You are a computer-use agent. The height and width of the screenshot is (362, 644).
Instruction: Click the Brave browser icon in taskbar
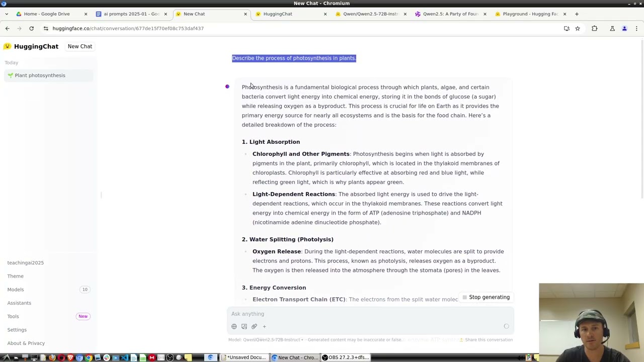(70, 357)
